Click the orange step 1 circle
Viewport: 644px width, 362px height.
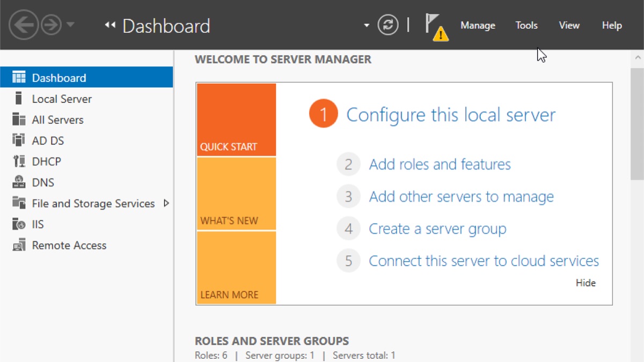click(x=324, y=114)
